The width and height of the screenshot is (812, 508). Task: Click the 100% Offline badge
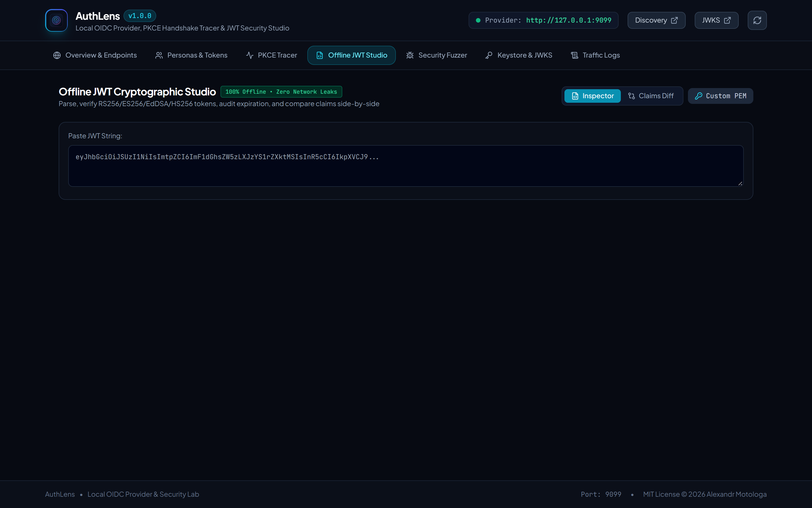281,92
